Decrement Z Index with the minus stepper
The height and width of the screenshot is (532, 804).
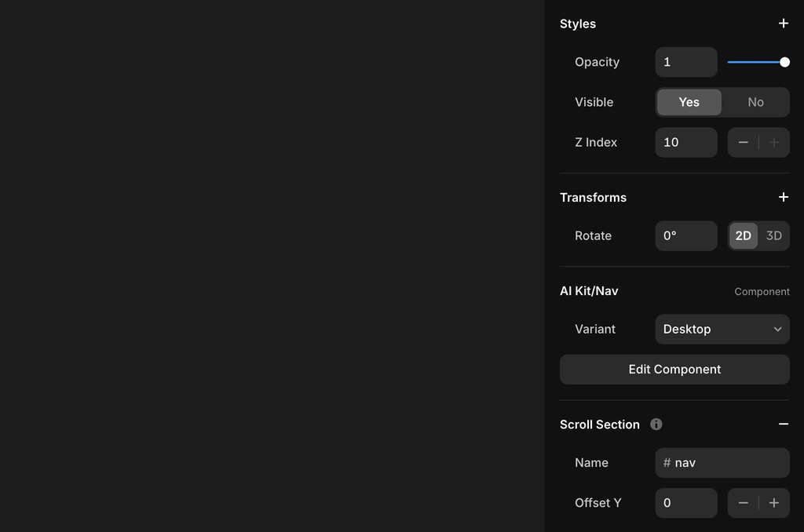coord(743,142)
